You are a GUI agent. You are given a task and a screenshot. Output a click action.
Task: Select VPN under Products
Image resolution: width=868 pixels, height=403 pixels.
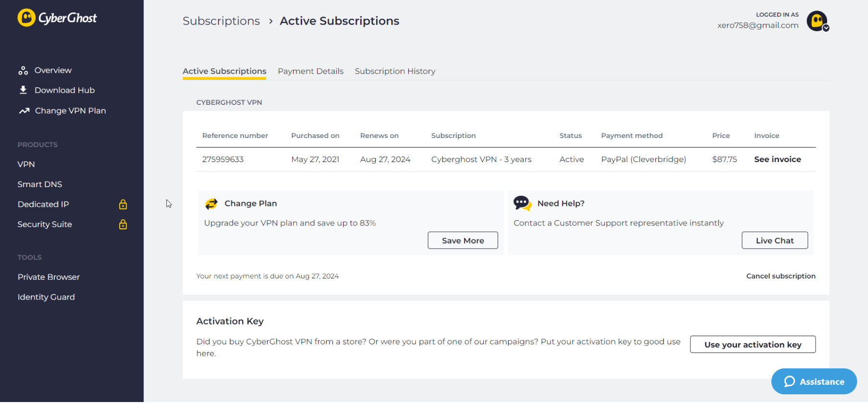pyautogui.click(x=26, y=164)
